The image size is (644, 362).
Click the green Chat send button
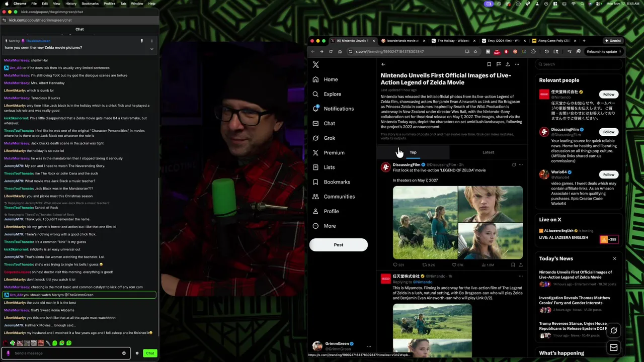[150, 353]
